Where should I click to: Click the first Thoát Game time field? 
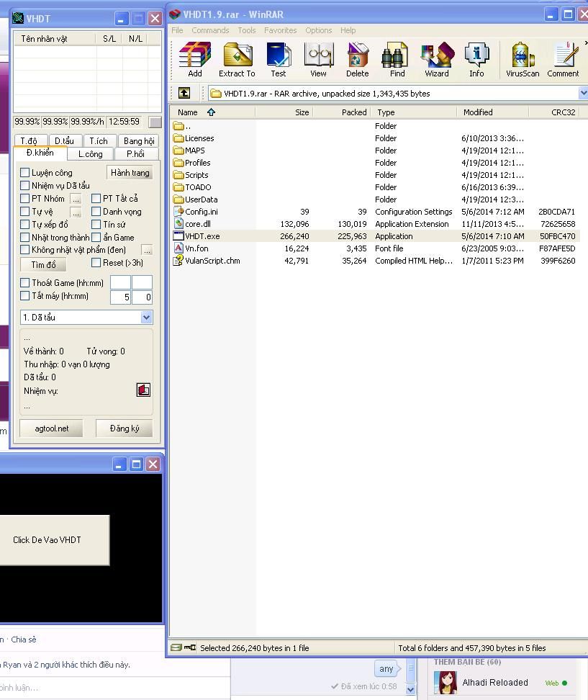pos(120,282)
